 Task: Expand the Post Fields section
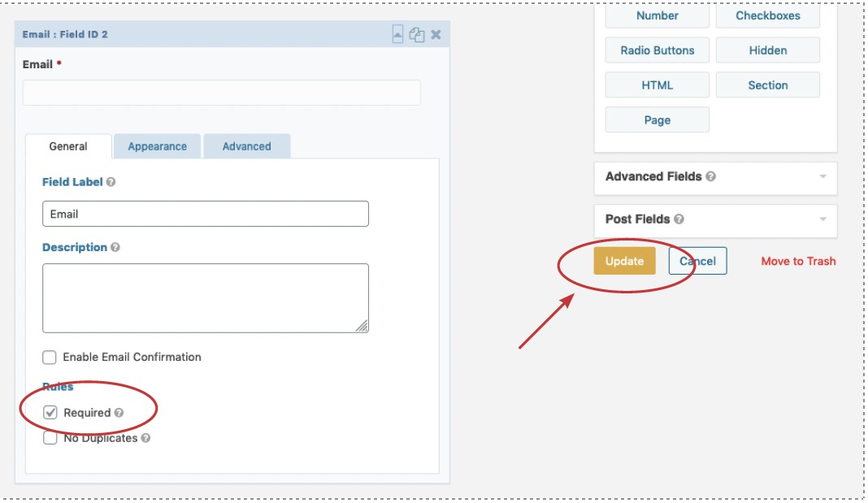tap(822, 220)
